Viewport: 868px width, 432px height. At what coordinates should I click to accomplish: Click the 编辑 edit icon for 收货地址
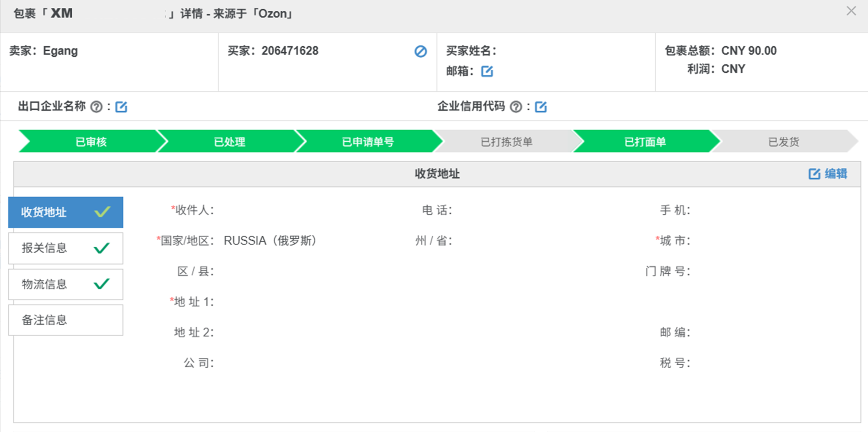click(x=814, y=174)
